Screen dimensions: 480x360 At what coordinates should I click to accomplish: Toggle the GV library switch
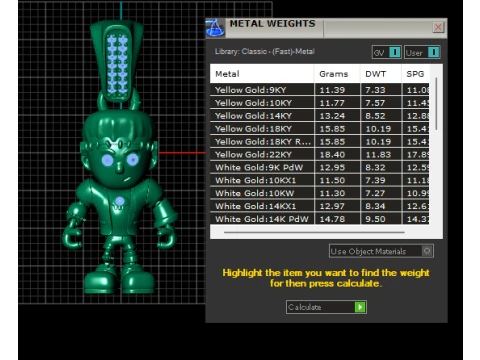coord(387,52)
